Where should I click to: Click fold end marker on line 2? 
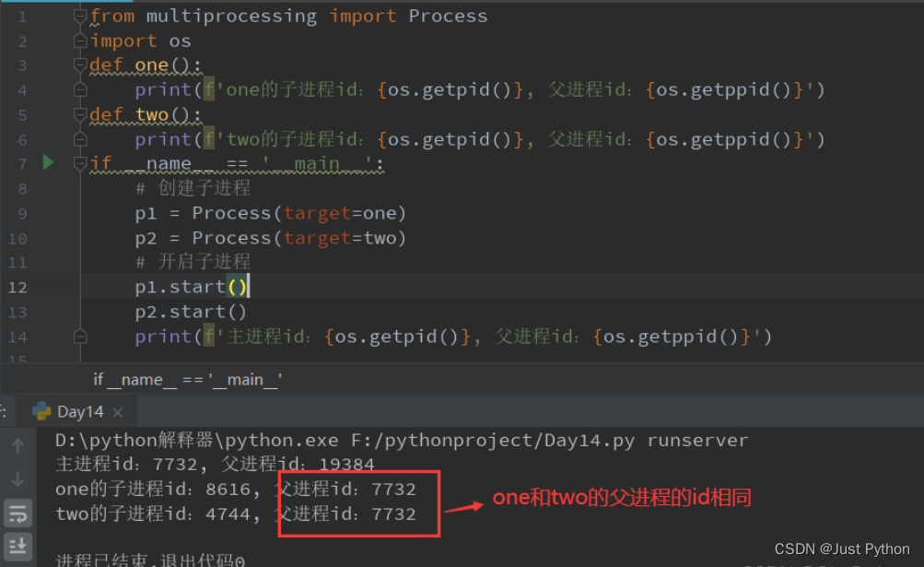[80, 41]
